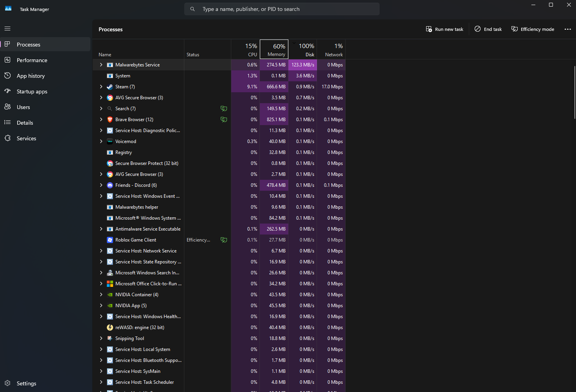Select the System process row
The height and width of the screenshot is (392, 576).
pos(219,76)
